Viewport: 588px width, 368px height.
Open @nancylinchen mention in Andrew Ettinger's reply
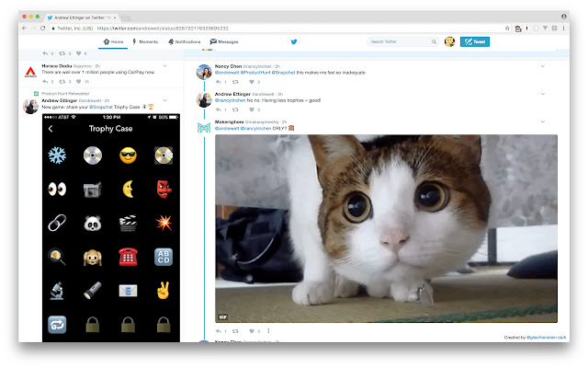(230, 100)
